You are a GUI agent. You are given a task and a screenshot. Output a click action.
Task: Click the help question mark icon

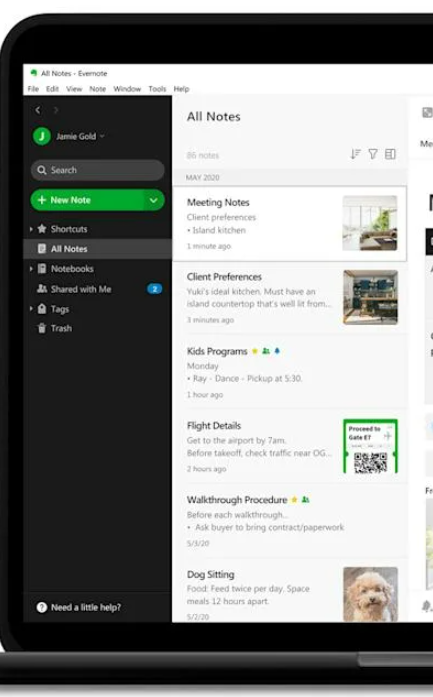(x=42, y=607)
